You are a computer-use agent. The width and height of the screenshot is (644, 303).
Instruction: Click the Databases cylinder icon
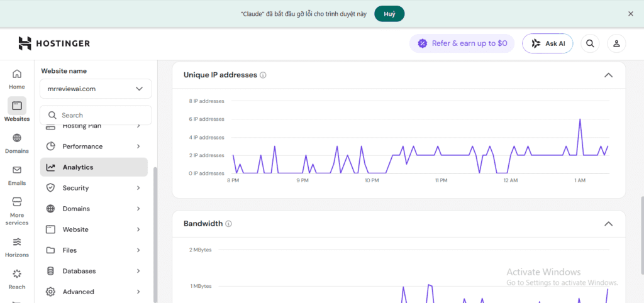(50, 271)
